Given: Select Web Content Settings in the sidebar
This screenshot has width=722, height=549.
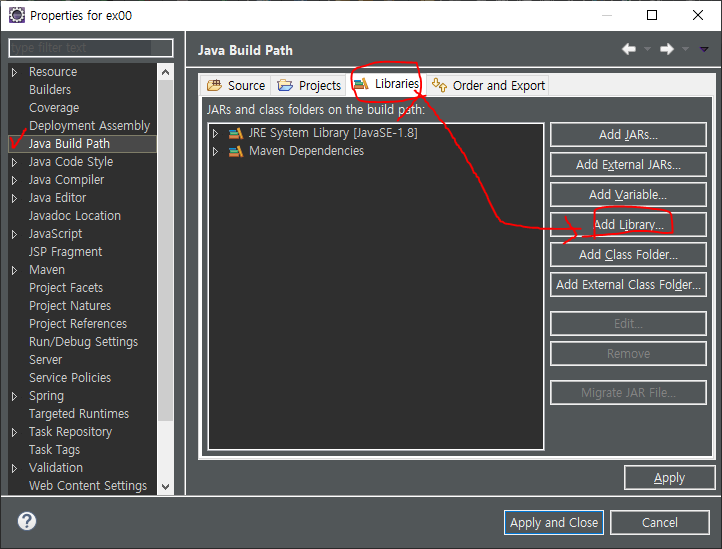Looking at the screenshot, I should 88,486.
